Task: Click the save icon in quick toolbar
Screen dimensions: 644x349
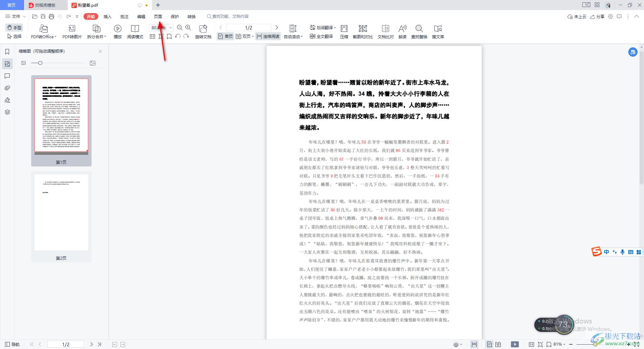Action: click(43, 16)
